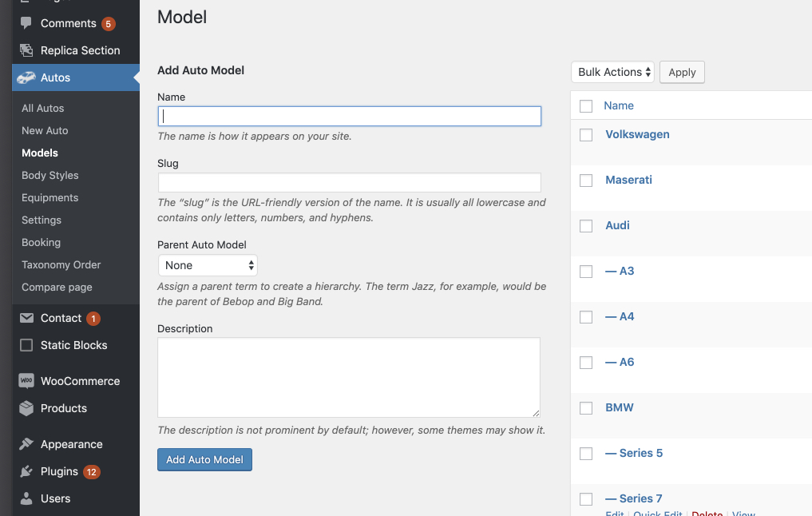Focus the Description textarea
The height and width of the screenshot is (516, 812).
coord(349,378)
